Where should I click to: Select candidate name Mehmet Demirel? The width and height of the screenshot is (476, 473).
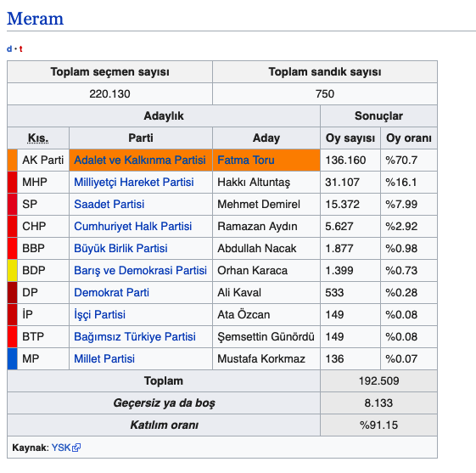(259, 204)
